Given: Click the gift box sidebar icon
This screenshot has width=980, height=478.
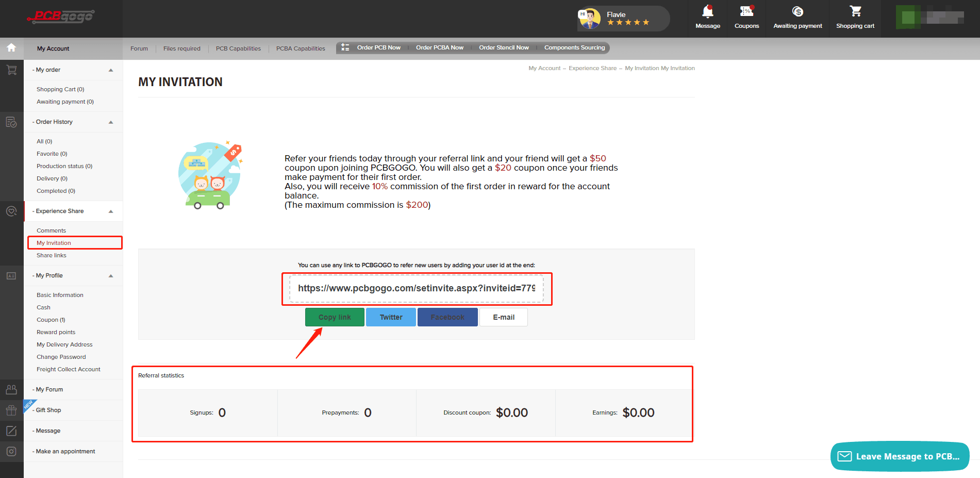Looking at the screenshot, I should pyautogui.click(x=11, y=410).
